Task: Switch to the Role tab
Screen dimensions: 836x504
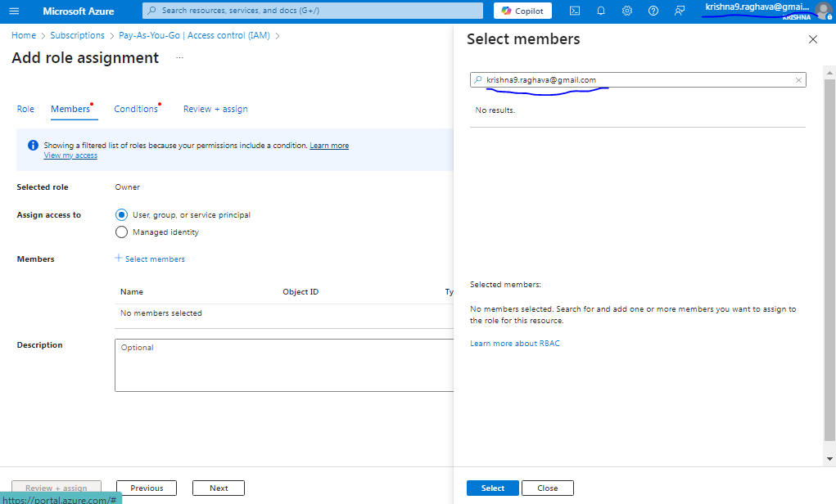Action: (x=25, y=109)
